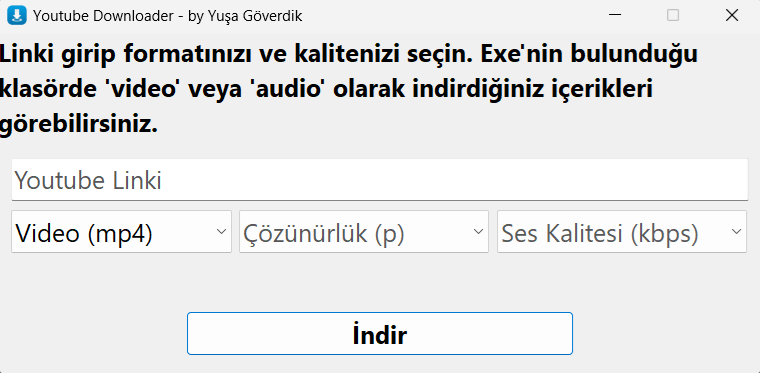The image size is (760, 373).
Task: Minimize the Youtube Downloader window
Action: coord(615,16)
